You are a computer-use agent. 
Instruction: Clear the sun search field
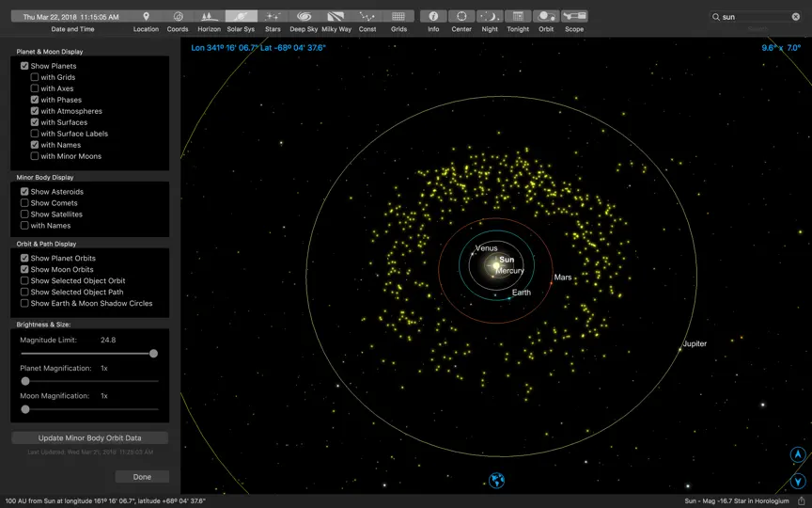tap(795, 17)
